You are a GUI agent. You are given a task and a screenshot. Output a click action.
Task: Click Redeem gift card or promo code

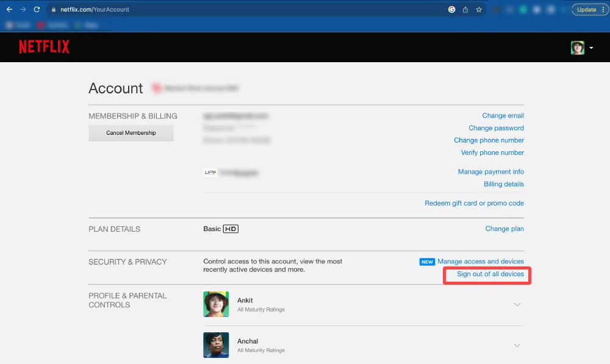pyautogui.click(x=474, y=203)
